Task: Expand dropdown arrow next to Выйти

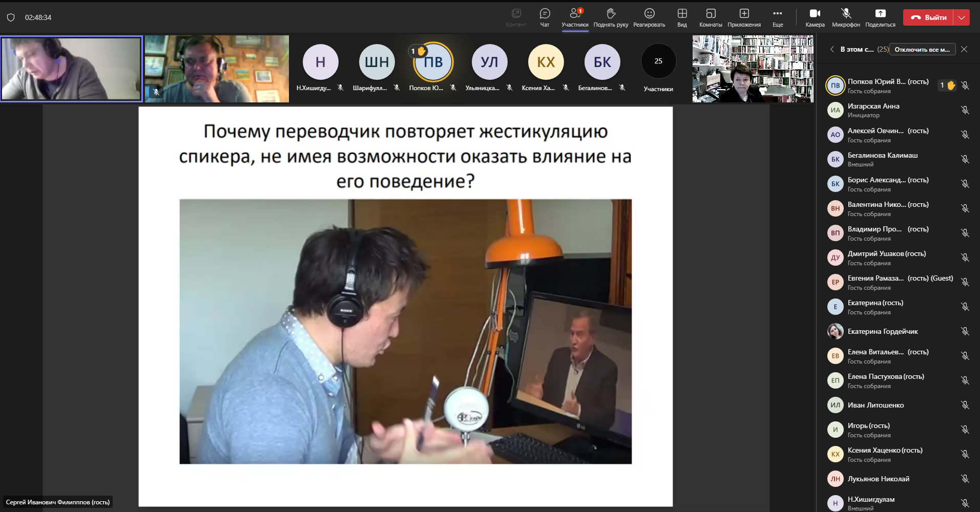Action: coord(962,17)
